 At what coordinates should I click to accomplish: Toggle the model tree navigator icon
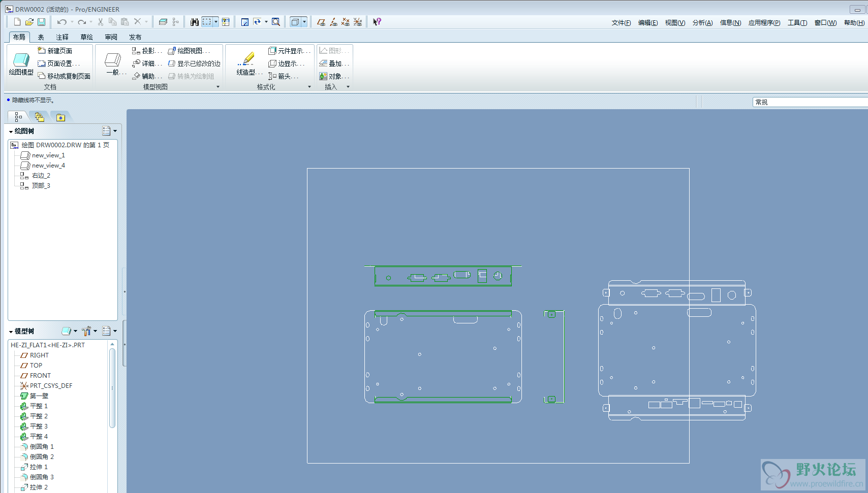click(18, 117)
